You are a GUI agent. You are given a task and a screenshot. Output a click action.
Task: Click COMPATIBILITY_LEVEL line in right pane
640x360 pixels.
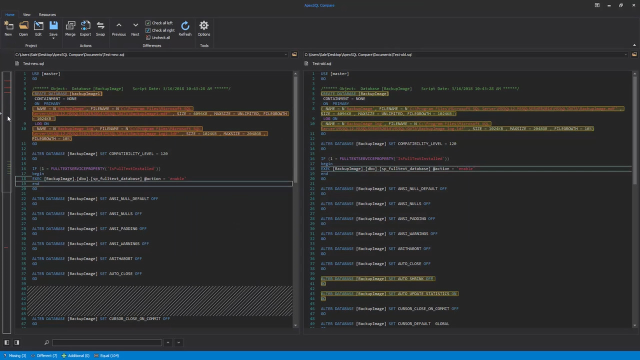pos(388,144)
